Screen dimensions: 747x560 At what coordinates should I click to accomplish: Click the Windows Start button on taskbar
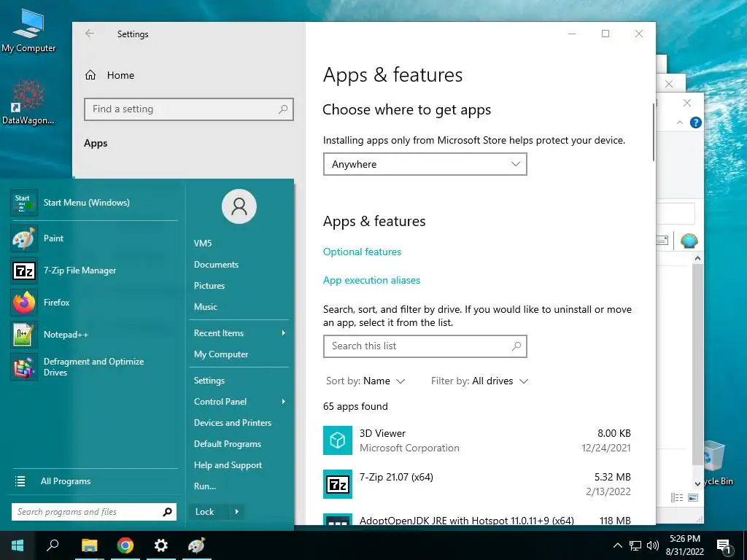(18, 545)
